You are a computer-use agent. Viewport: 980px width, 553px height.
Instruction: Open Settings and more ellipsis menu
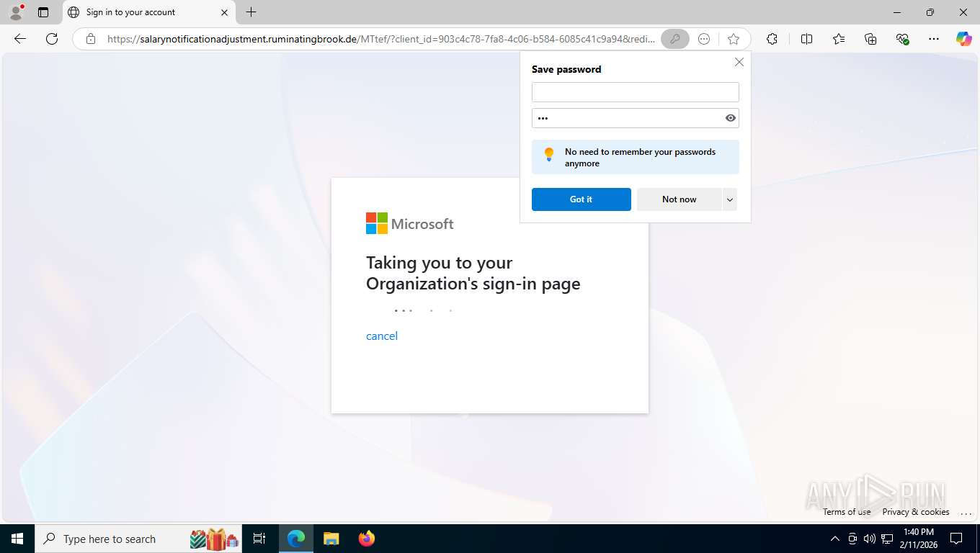(934, 39)
